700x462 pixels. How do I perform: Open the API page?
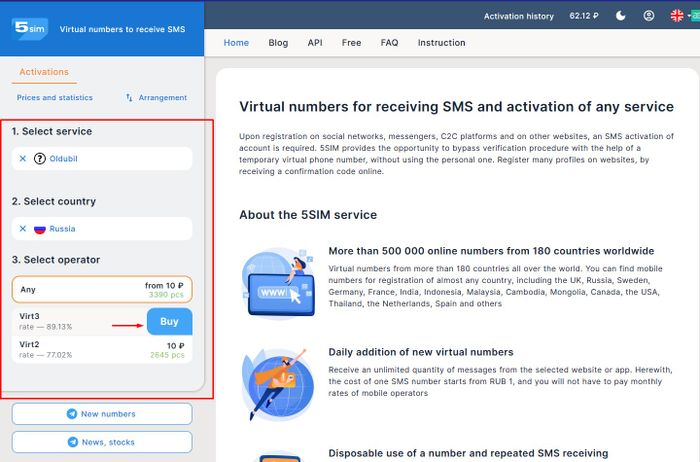pos(315,43)
